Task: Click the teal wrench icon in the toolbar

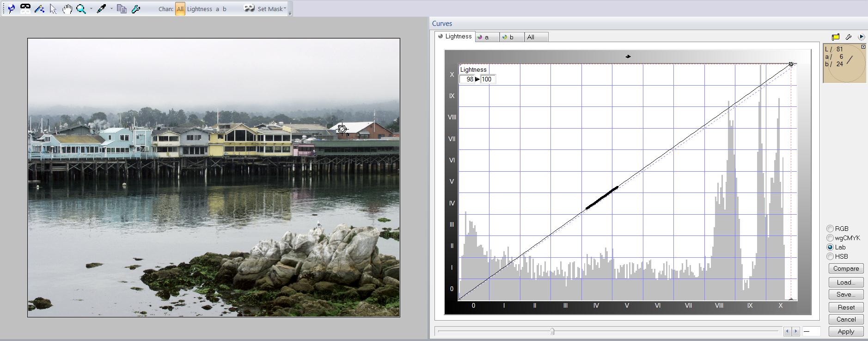Action: click(x=136, y=9)
